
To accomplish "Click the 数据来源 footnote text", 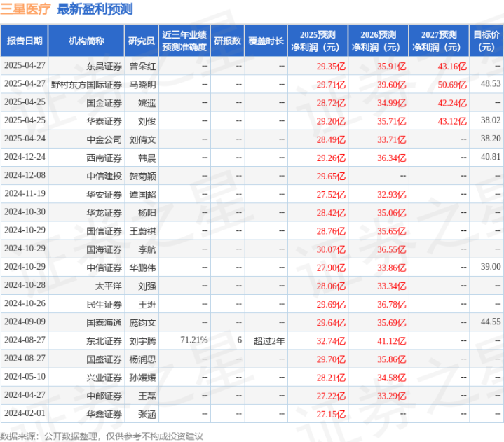I will [x=102, y=436].
